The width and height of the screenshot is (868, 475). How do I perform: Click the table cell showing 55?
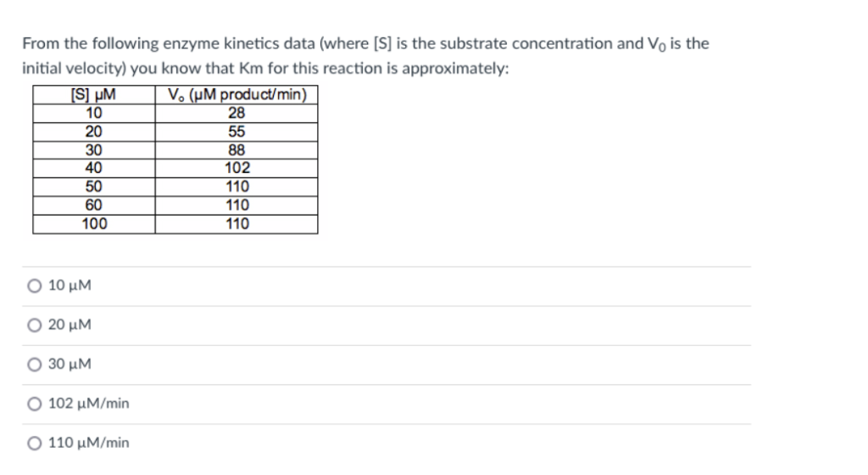236,131
